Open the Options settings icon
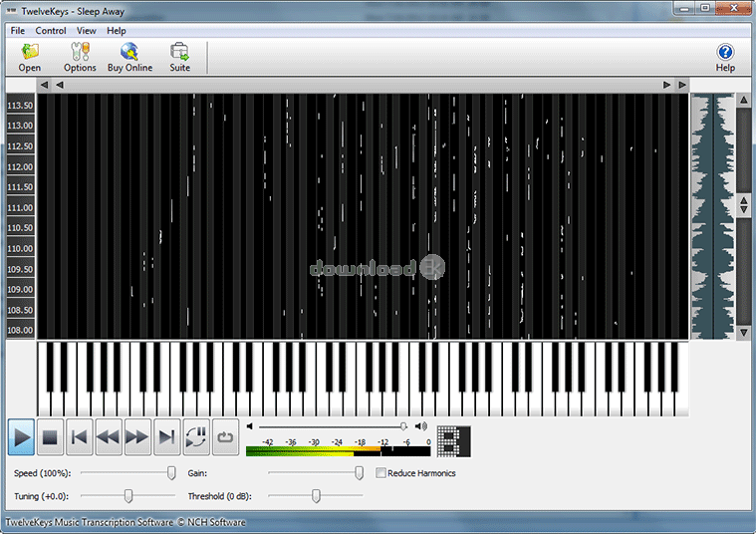Screen dimensions: 756x534 tap(80, 57)
